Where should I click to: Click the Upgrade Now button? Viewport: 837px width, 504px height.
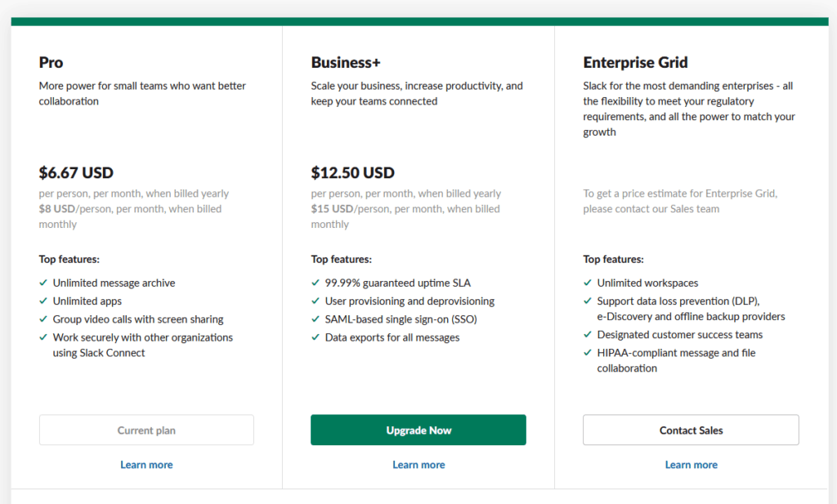coord(418,430)
